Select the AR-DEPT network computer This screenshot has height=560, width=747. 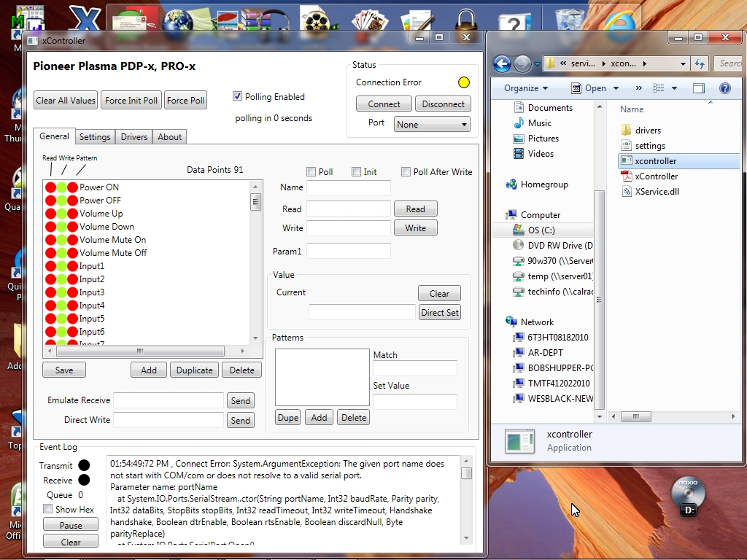click(545, 352)
